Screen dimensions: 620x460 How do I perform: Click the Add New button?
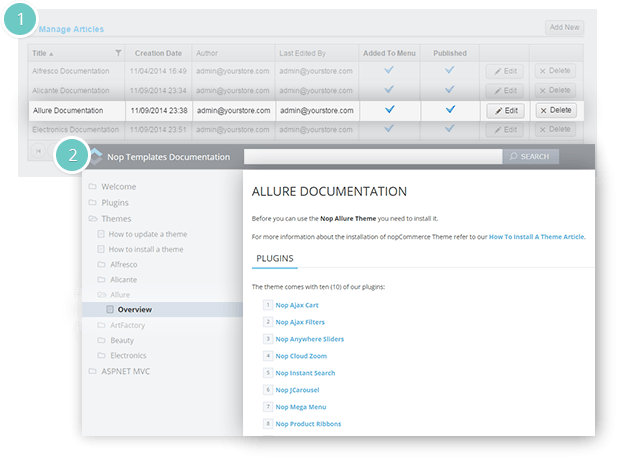point(564,27)
